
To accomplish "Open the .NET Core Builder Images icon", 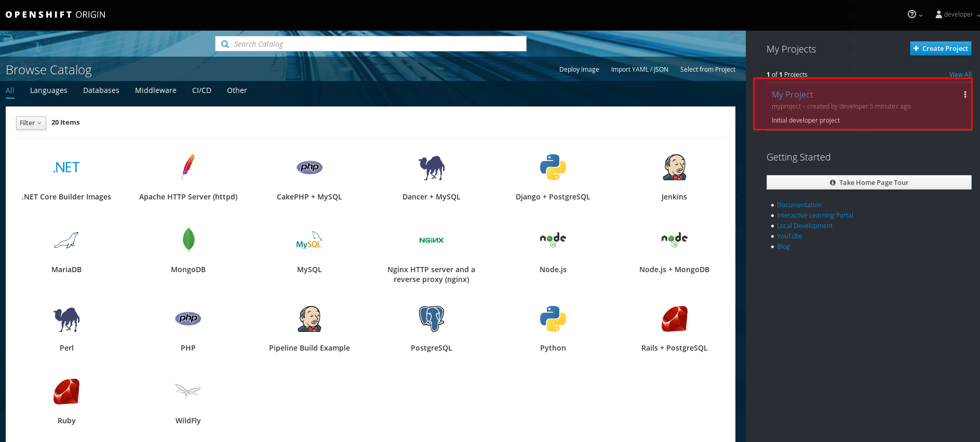I will 66,167.
